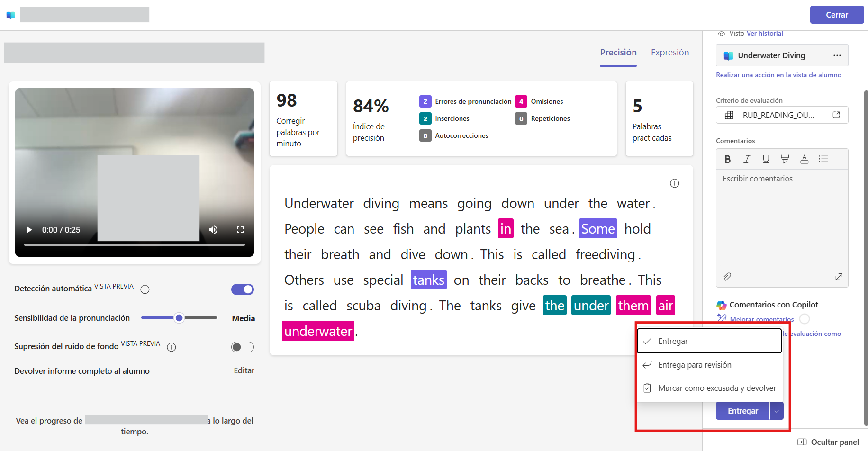Click the highlighted word air
Screen dimensions: 868x451
click(x=665, y=306)
